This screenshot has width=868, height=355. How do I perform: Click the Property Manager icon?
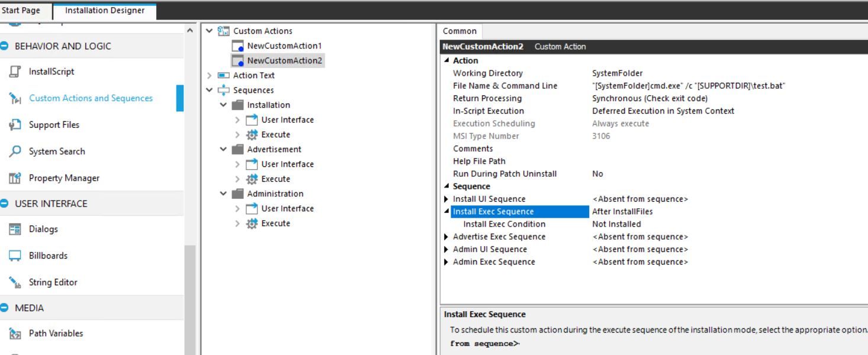point(15,178)
